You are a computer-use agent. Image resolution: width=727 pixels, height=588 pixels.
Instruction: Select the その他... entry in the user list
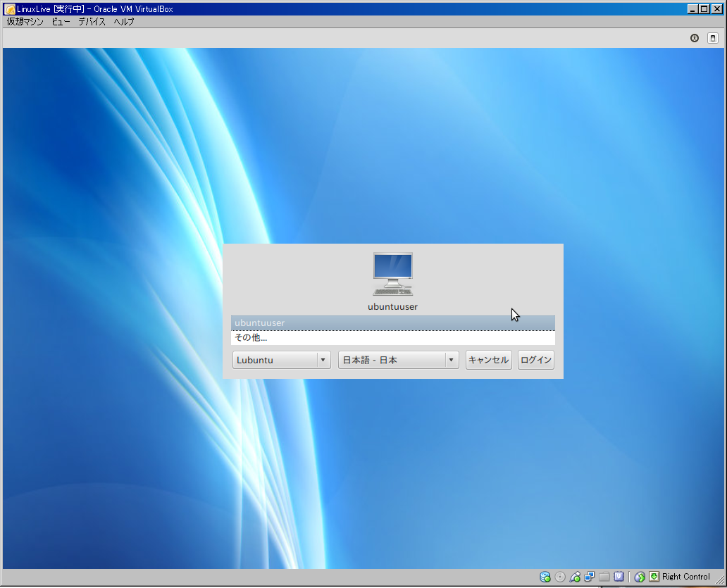click(392, 338)
